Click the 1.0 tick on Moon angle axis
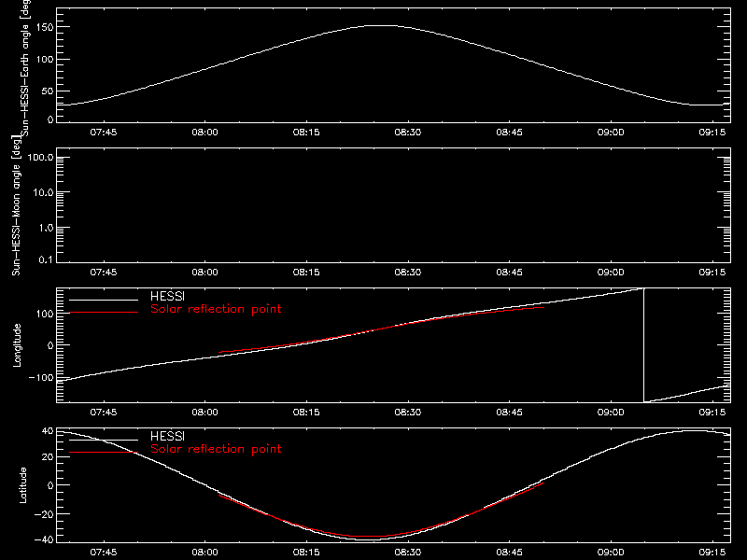747x560 pixels. (x=46, y=228)
